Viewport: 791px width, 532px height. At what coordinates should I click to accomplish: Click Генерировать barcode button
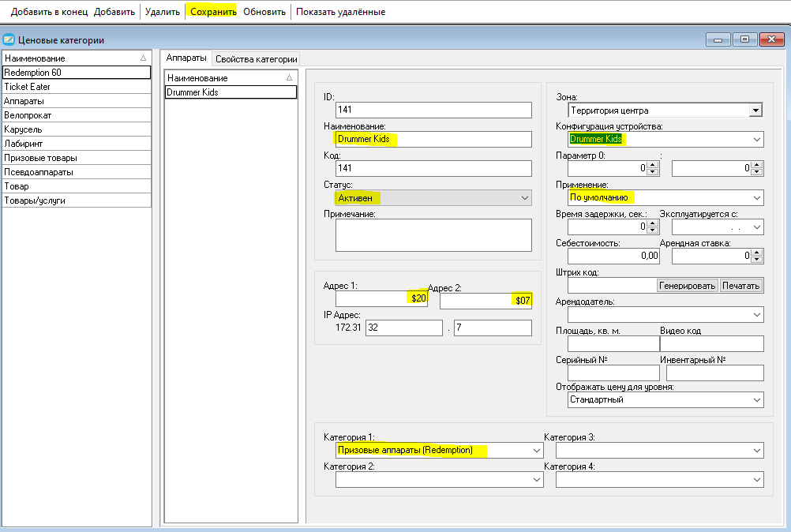[x=687, y=286]
